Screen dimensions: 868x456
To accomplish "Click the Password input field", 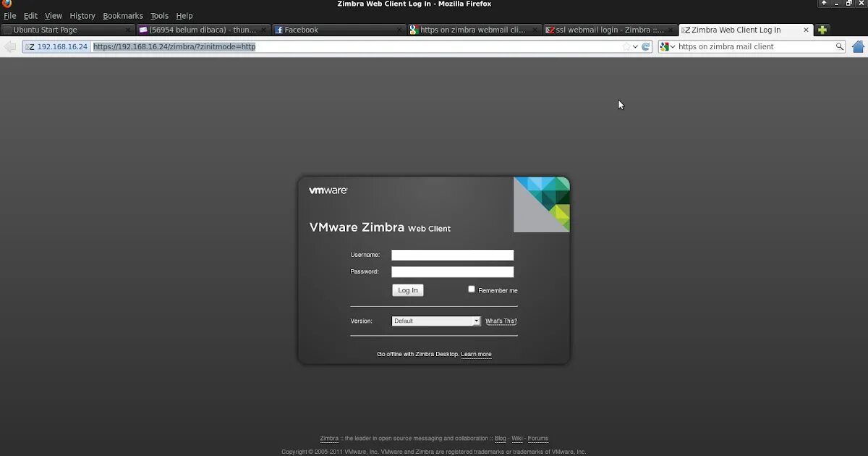I will [x=453, y=272].
